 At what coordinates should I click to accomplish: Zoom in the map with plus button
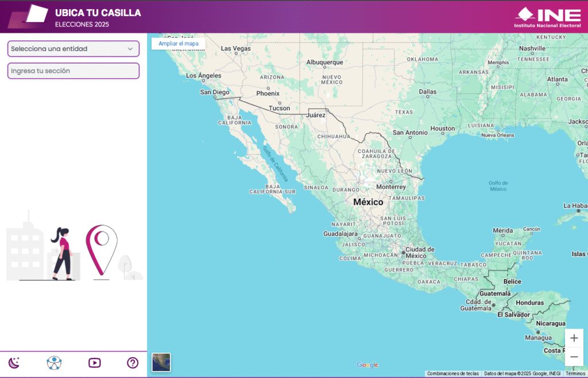coord(574,338)
